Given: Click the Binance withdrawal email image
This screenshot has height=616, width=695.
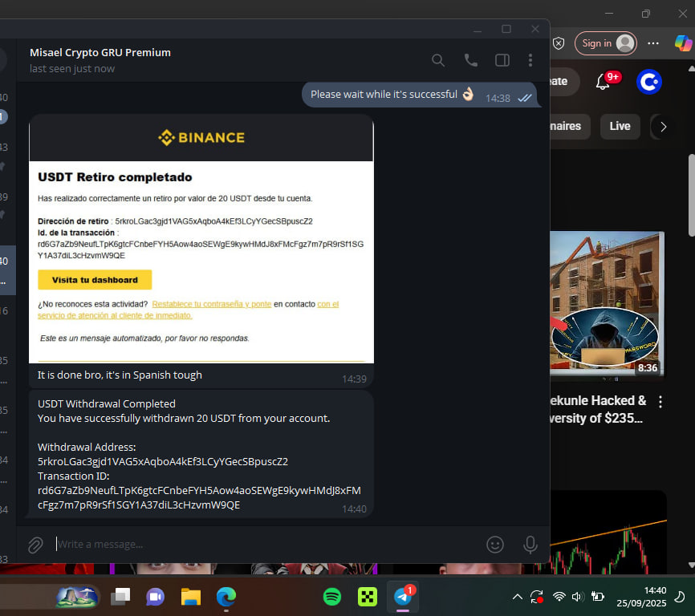Looking at the screenshot, I should pyautogui.click(x=201, y=239).
